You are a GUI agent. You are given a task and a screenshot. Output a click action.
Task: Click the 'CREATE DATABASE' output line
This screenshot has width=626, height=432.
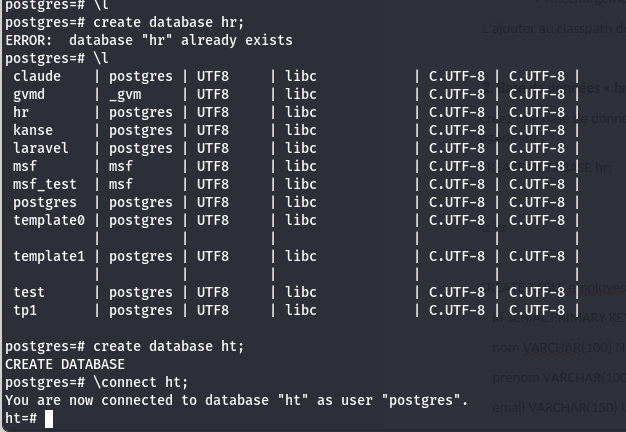tap(65, 364)
